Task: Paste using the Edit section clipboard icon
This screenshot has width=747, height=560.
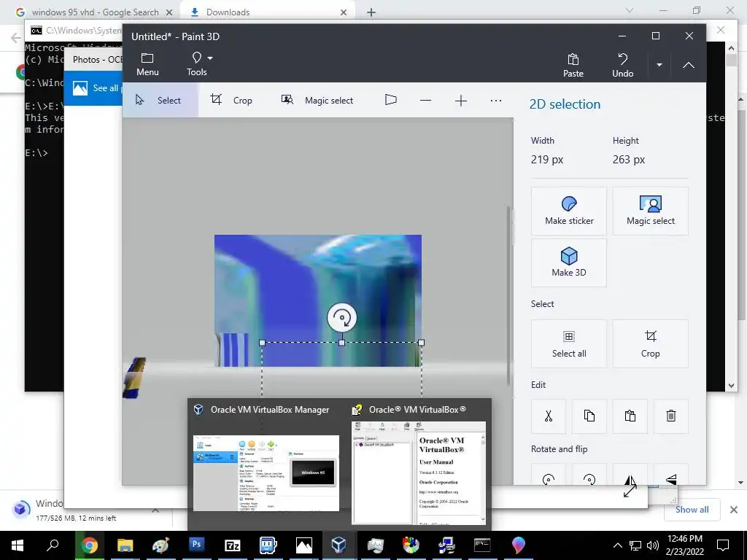Action: click(630, 416)
